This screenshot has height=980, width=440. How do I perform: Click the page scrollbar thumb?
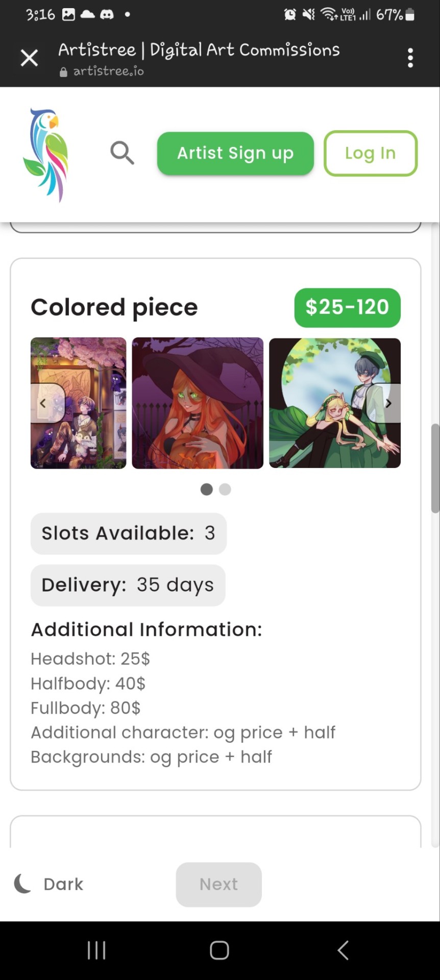click(x=435, y=468)
